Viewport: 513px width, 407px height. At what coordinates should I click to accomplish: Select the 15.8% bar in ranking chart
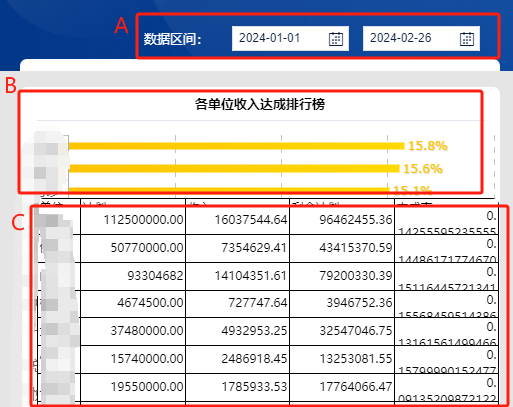tap(236, 146)
